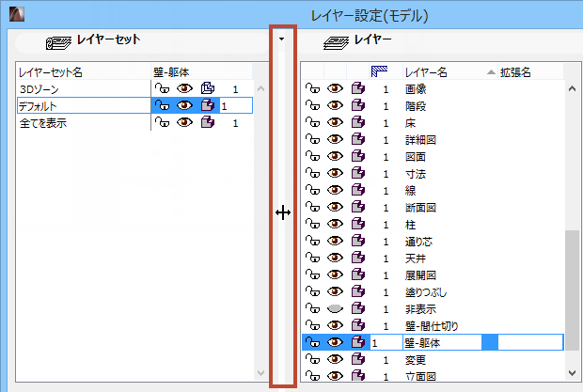Click the レイヤー panel icon

point(336,42)
